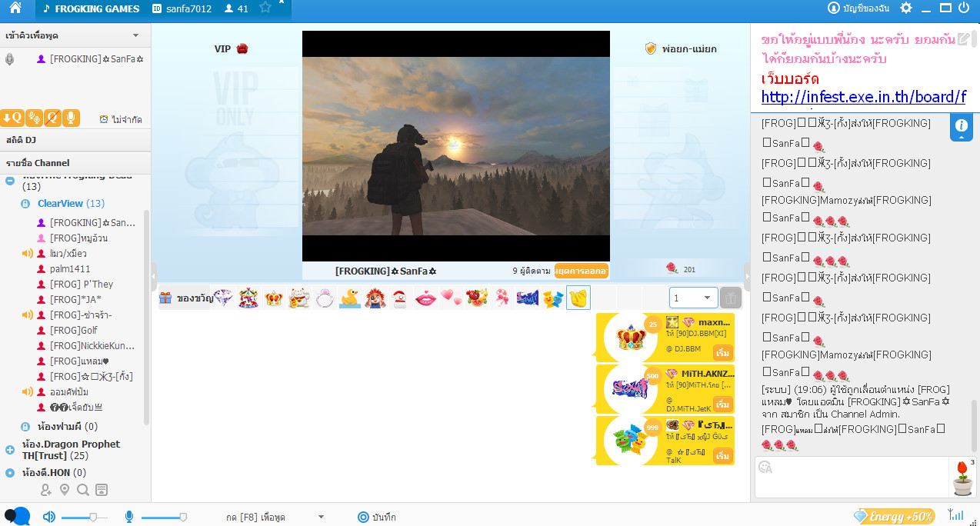Select the fruit basket gift icon

click(476, 298)
